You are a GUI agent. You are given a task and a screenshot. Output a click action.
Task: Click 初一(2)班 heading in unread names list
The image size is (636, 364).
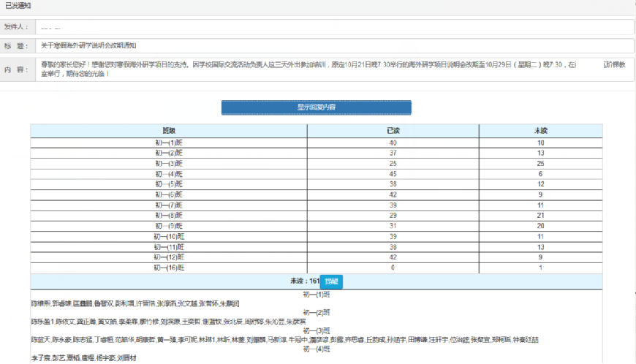tap(317, 313)
